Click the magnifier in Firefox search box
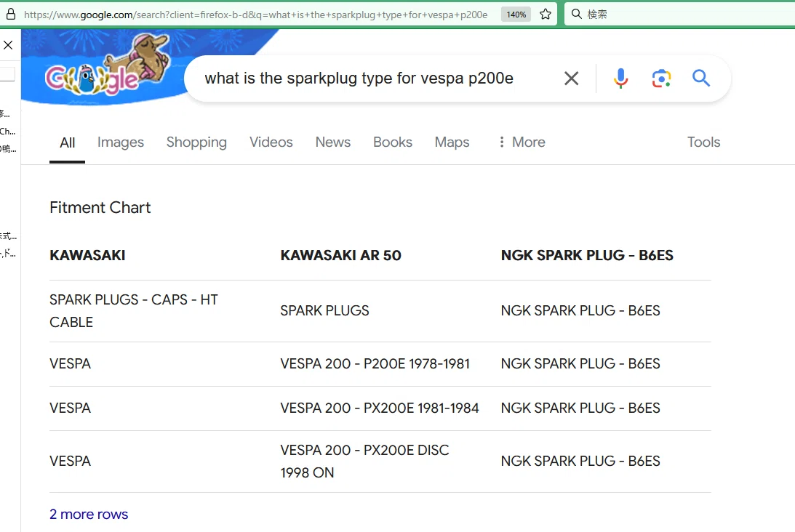Screen dimensions: 795x532 (x=577, y=14)
